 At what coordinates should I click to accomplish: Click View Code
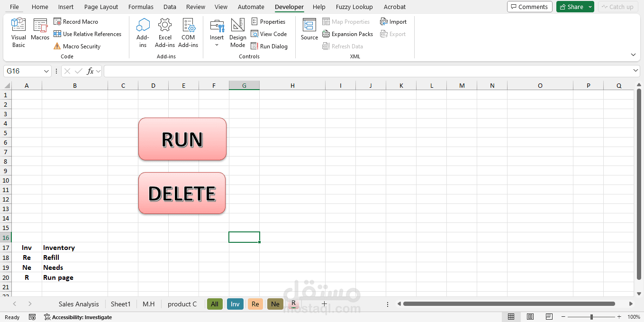(269, 34)
